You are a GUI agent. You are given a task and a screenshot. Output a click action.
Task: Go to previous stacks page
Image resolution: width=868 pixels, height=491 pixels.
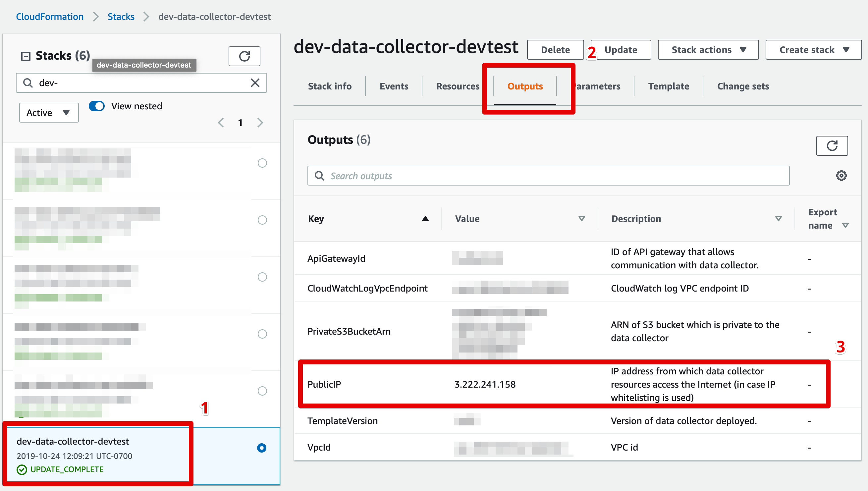click(221, 123)
